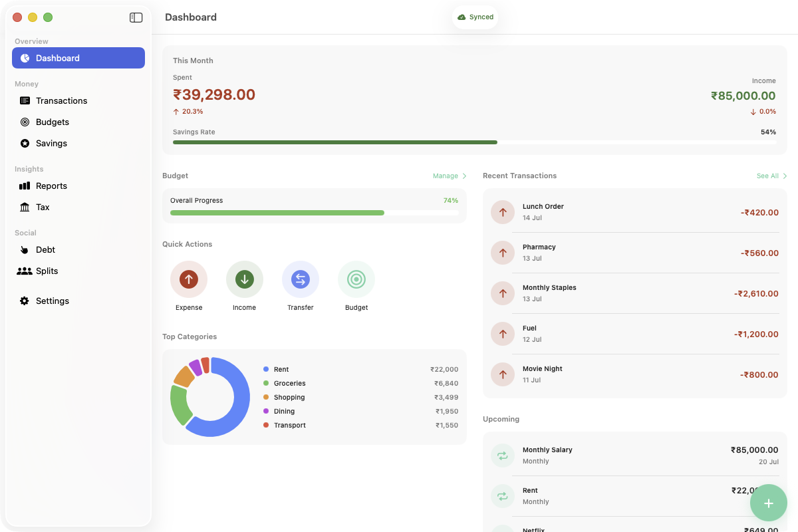This screenshot has height=532, width=798.
Task: Click the red Transport legend dot
Action: pyautogui.click(x=266, y=425)
